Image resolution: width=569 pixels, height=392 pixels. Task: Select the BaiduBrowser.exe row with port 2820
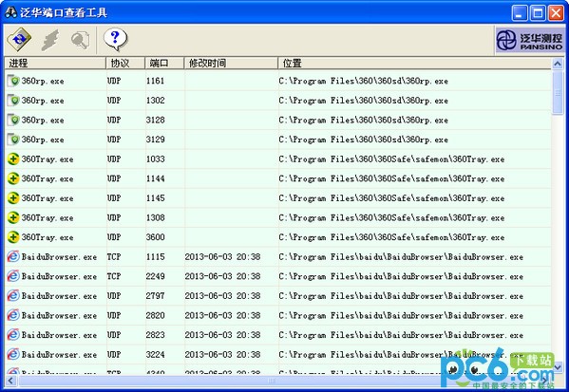[x=278, y=316]
